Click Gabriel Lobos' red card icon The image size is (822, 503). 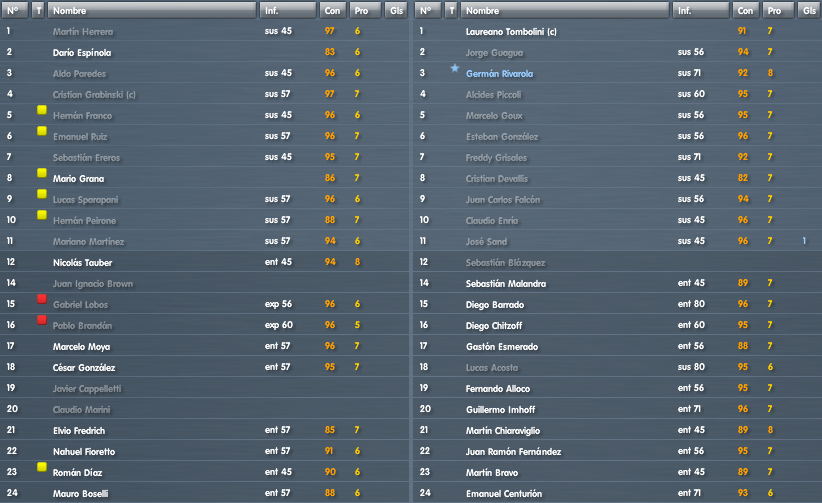click(x=42, y=299)
